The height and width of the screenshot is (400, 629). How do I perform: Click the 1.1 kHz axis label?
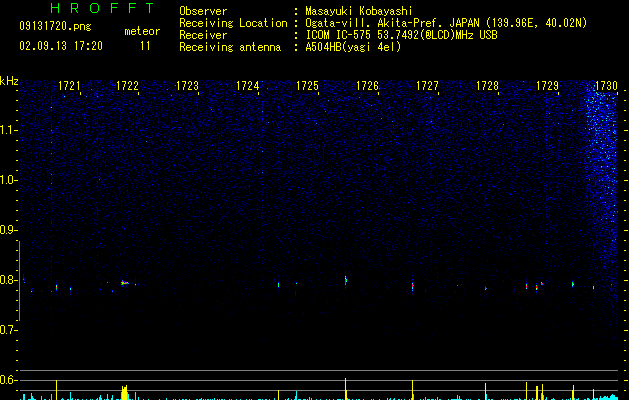(9, 130)
